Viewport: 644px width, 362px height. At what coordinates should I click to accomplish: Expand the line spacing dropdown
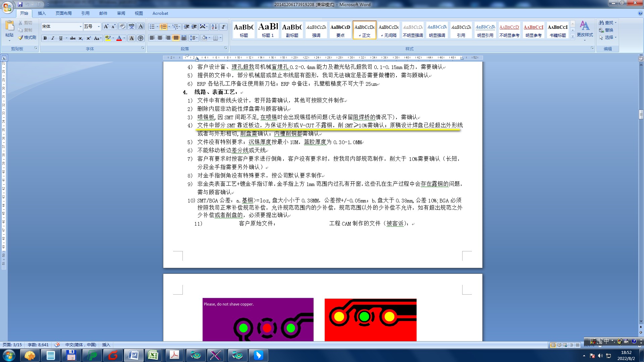[x=197, y=38]
